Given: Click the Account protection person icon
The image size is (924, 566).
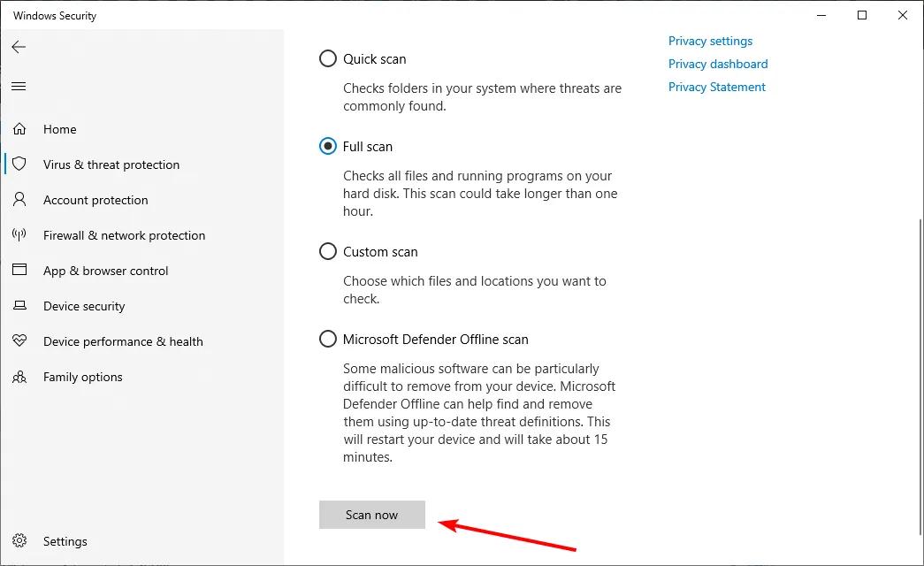Looking at the screenshot, I should click(x=19, y=199).
